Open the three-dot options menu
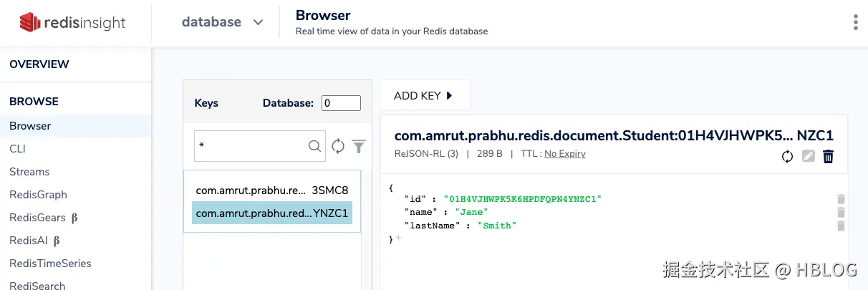The image size is (868, 290). [x=855, y=22]
